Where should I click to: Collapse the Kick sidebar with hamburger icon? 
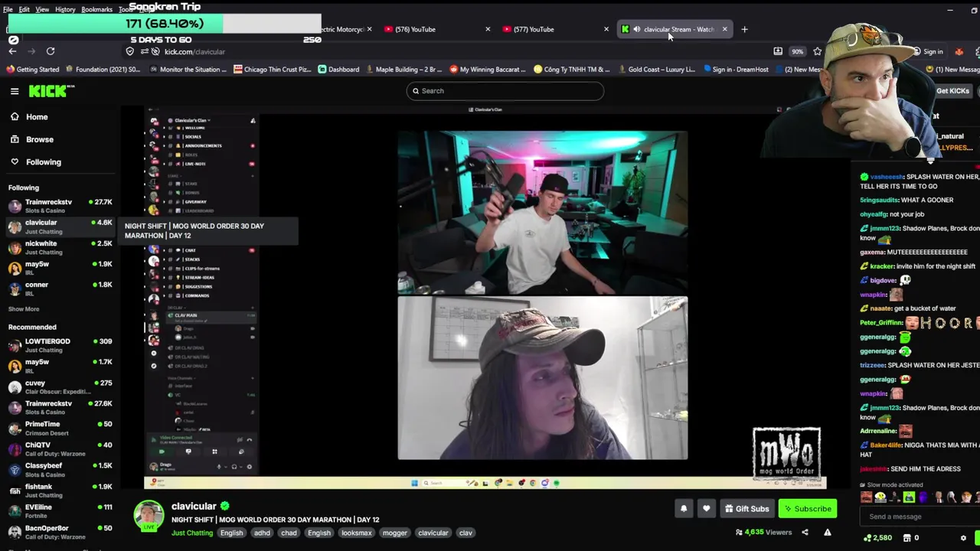click(15, 91)
